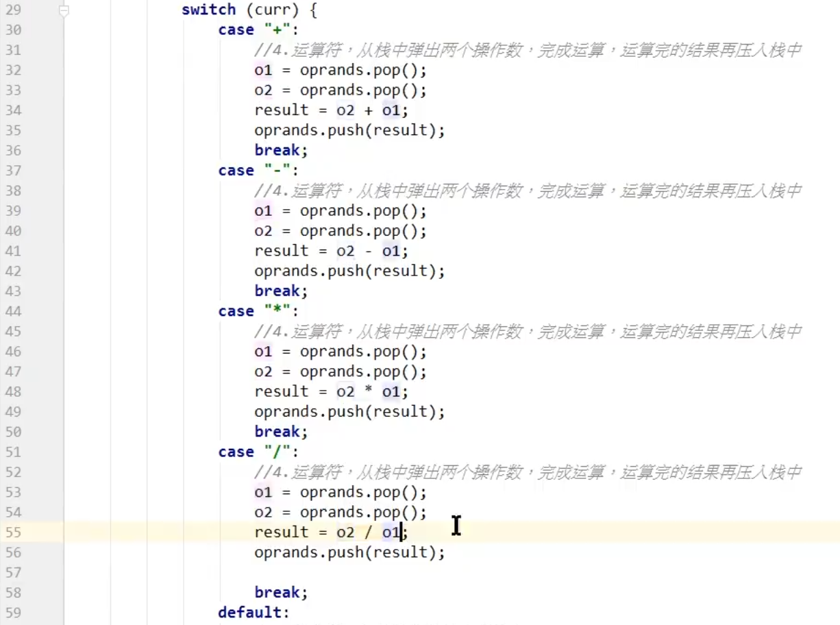Click 'result = o2 + o1;' on line 34
The image size is (840, 625).
[x=332, y=110]
